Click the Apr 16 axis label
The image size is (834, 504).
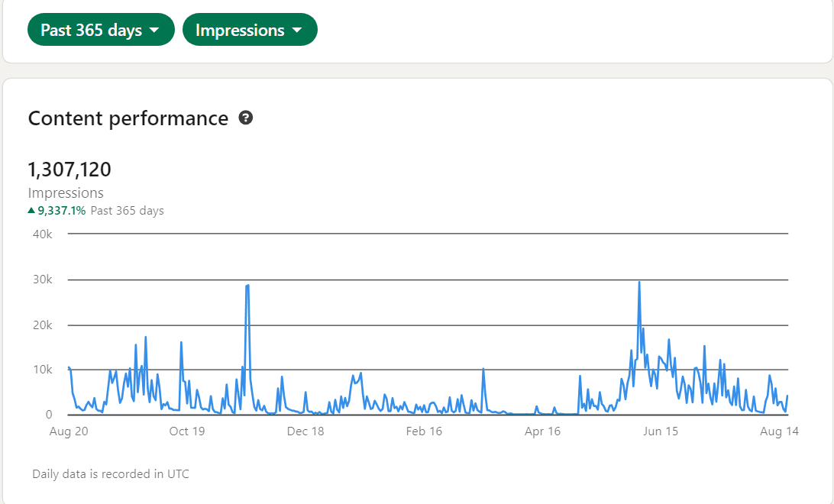click(542, 431)
